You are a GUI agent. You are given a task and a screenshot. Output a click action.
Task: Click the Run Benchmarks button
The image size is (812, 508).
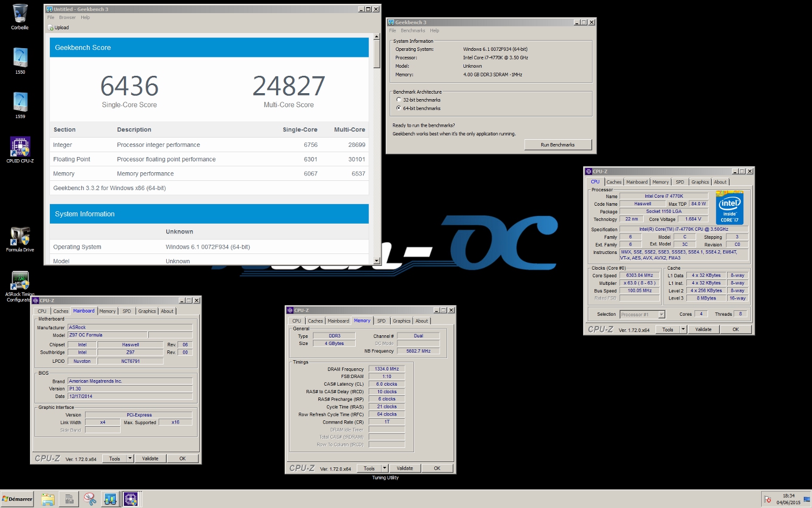coord(558,145)
